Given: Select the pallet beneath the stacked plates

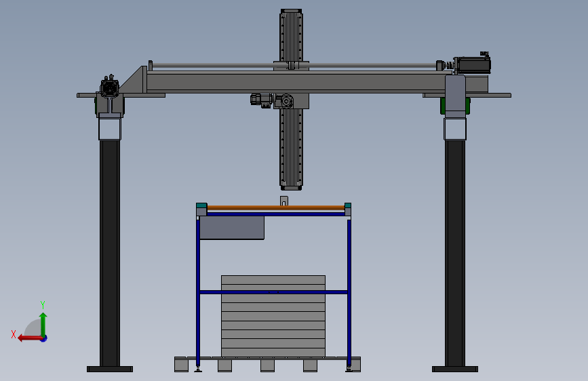Looking at the screenshot, I should tap(267, 364).
